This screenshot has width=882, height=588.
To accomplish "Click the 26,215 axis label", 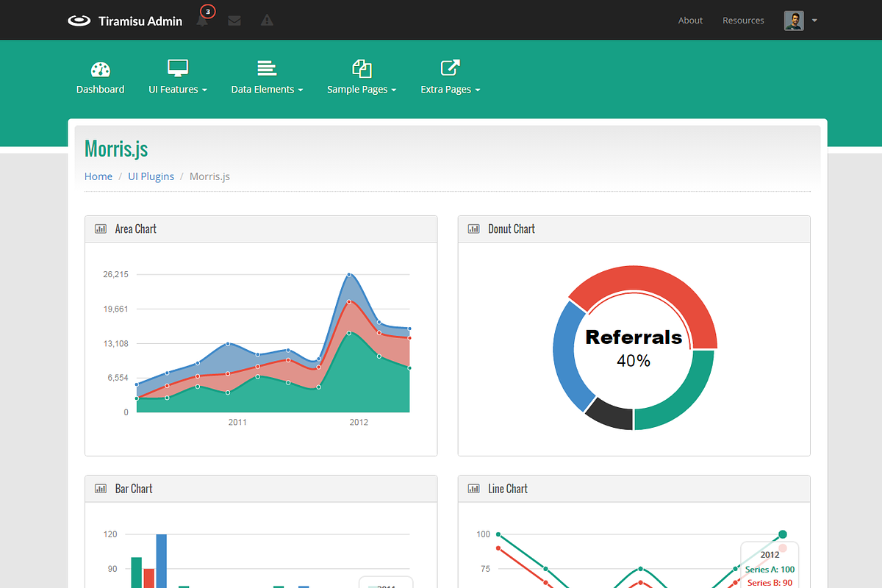I will tap(116, 274).
